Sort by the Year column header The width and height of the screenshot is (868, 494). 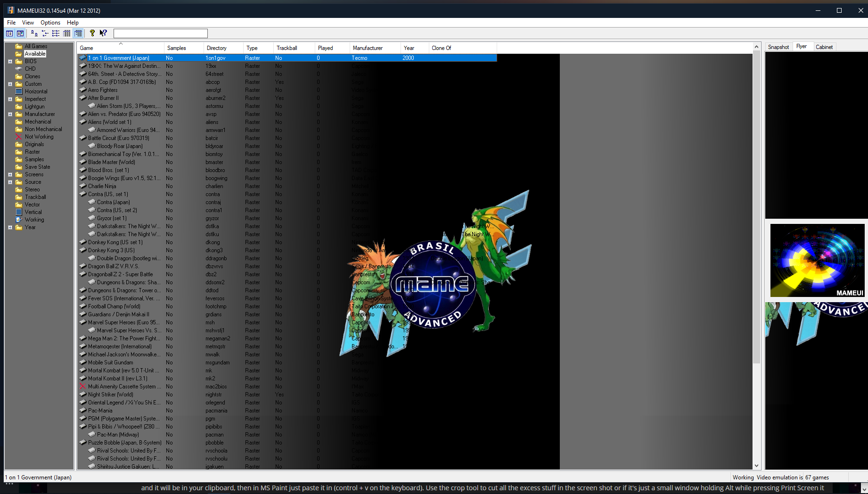(x=415, y=48)
